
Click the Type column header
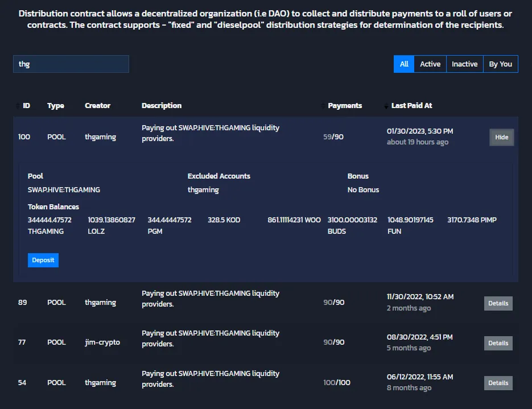[56, 106]
